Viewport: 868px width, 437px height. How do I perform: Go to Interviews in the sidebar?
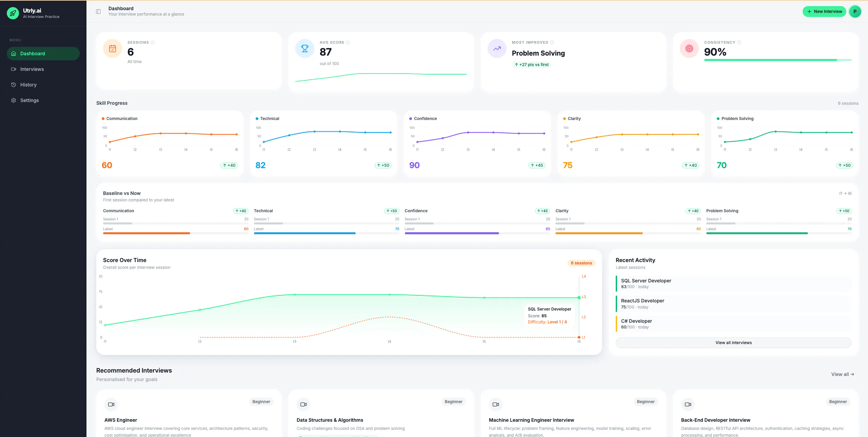coord(43,69)
